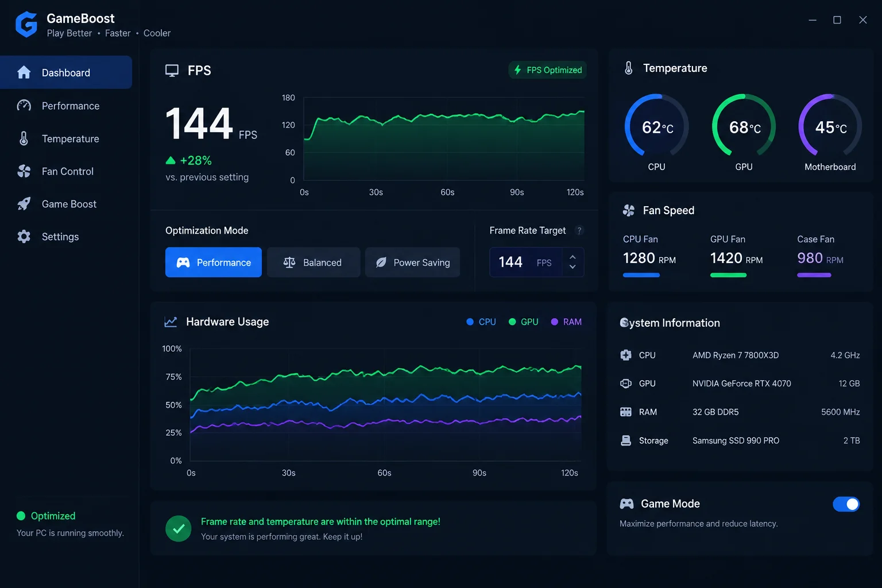Click the 144 frame rate target field
The height and width of the screenshot is (588, 882).
(x=536, y=262)
